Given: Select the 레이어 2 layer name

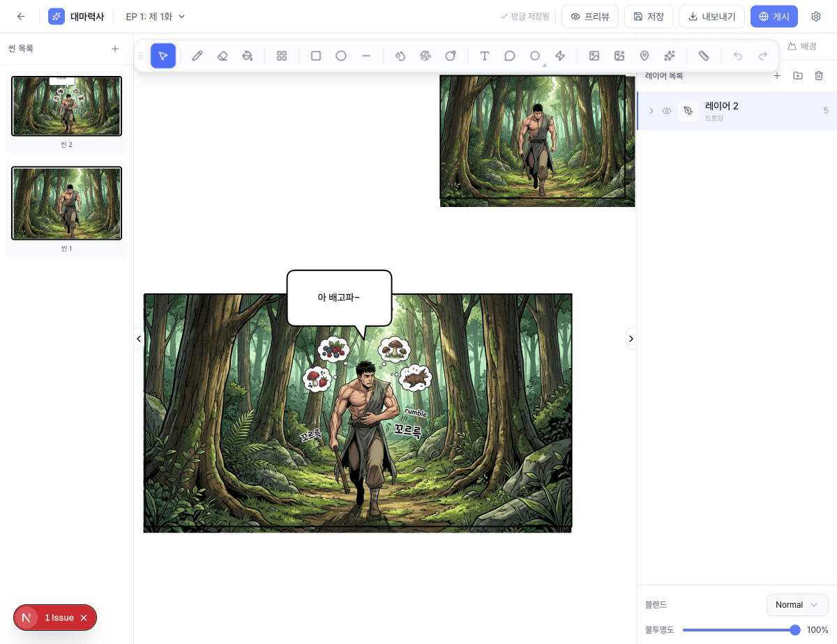Looking at the screenshot, I should click(722, 106).
